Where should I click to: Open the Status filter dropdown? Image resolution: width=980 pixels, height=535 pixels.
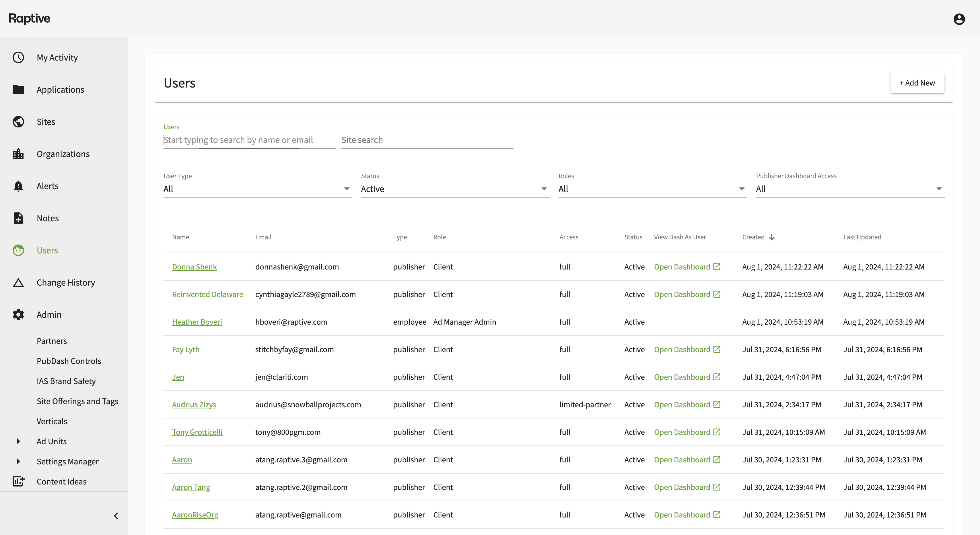[x=455, y=189]
